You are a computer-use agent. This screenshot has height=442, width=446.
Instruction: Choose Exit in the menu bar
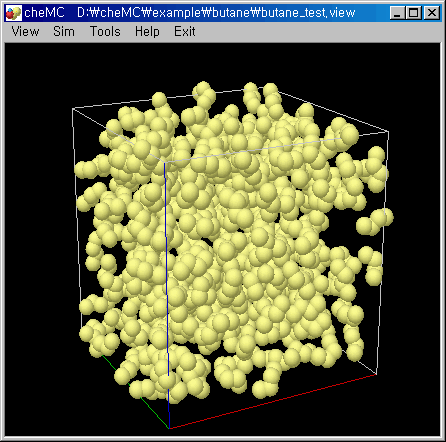pos(184,32)
